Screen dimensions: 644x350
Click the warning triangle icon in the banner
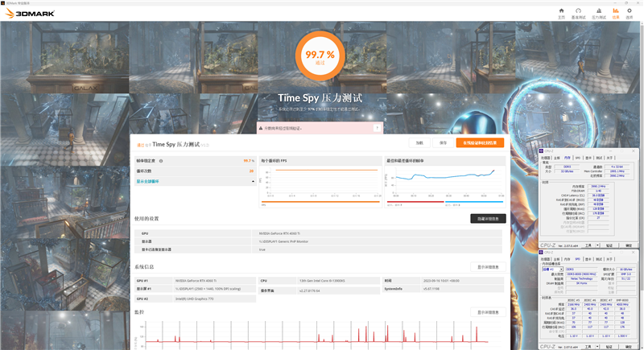[x=261, y=129]
